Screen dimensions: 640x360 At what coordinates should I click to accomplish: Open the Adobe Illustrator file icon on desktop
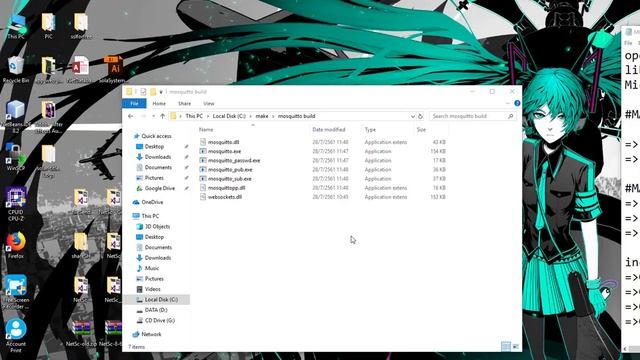113,70
